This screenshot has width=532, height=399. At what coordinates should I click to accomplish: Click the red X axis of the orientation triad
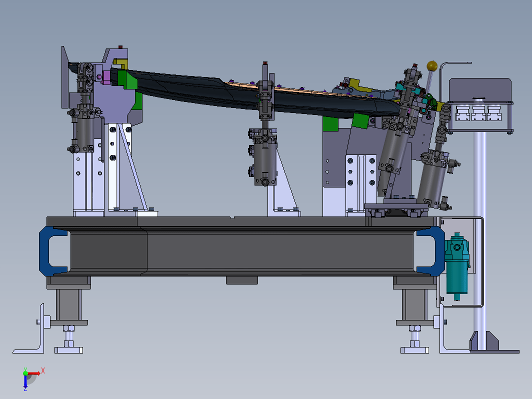(34, 373)
